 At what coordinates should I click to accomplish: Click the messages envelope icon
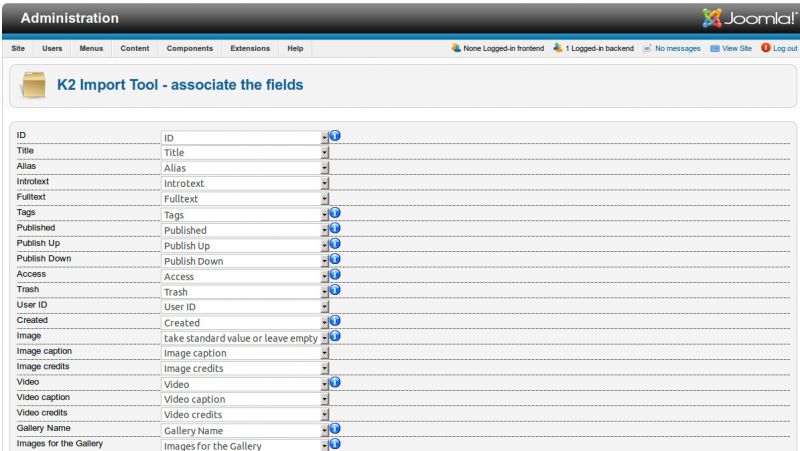click(x=647, y=48)
